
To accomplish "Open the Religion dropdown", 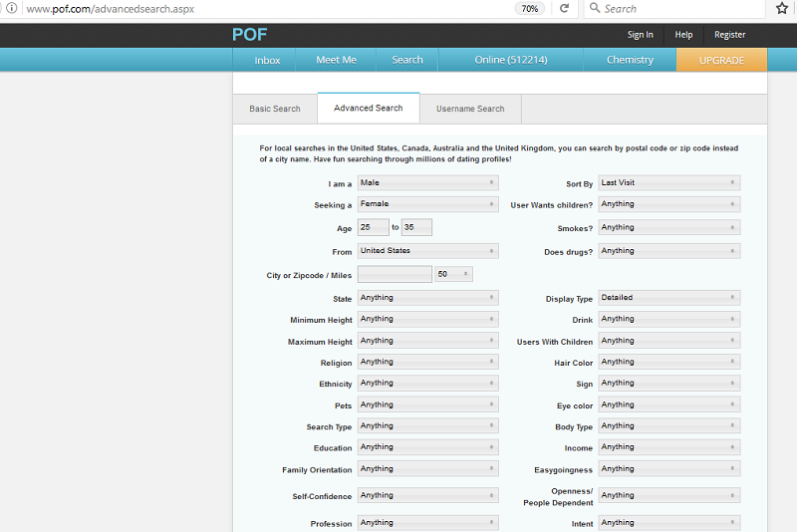I will pos(428,362).
